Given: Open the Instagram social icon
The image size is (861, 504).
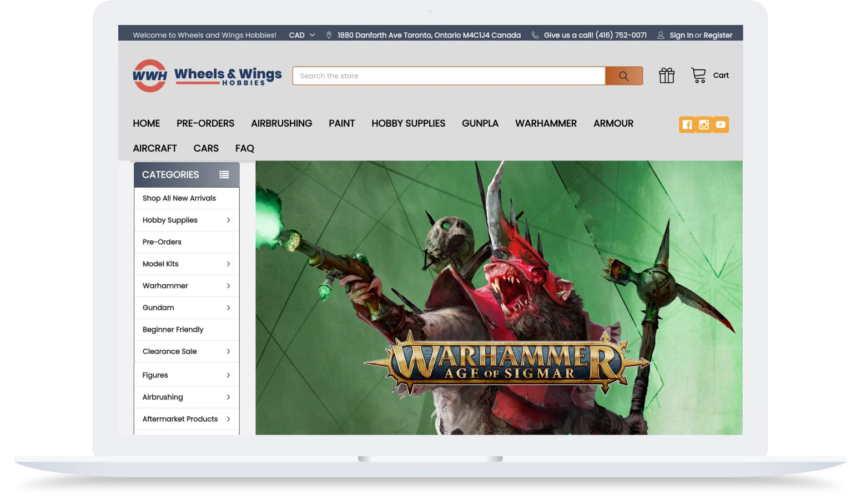Looking at the screenshot, I should tap(704, 125).
